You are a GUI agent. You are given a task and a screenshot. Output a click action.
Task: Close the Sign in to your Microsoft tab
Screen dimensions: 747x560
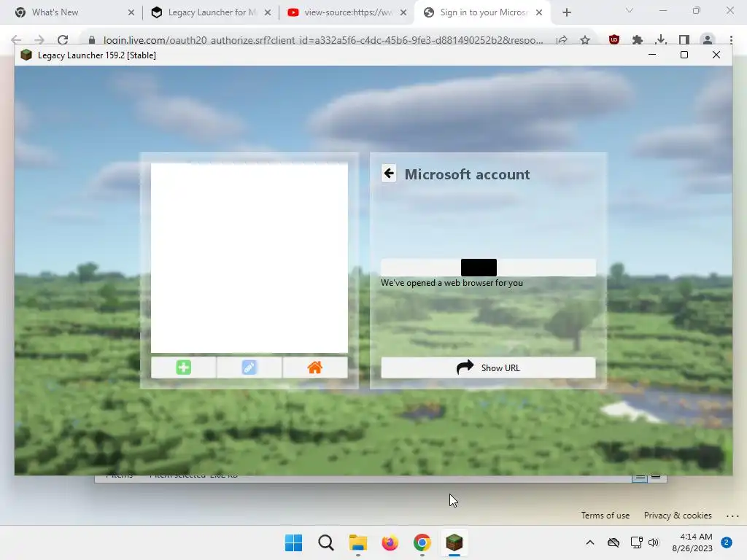539,12
